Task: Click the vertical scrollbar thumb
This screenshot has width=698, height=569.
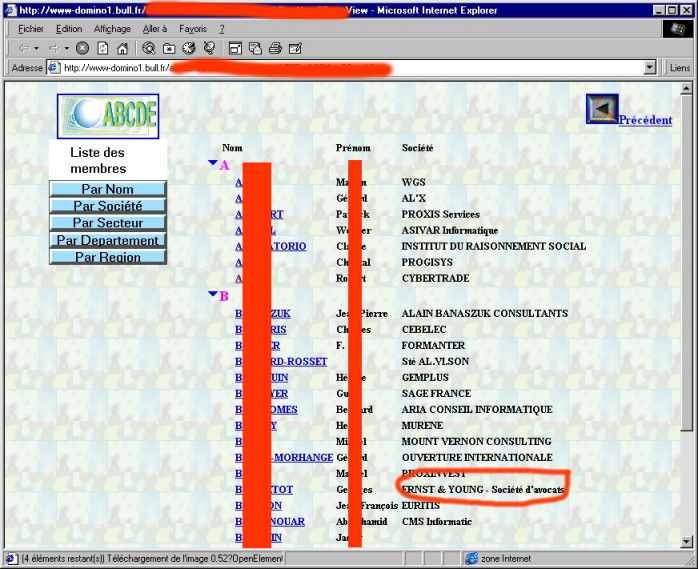Action: [x=686, y=262]
